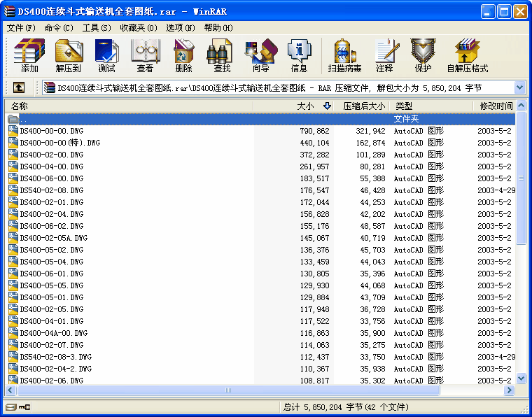Click the 删除 (Delete) toolbar icon
Viewport: 532px width, 417px height.
coord(183,56)
